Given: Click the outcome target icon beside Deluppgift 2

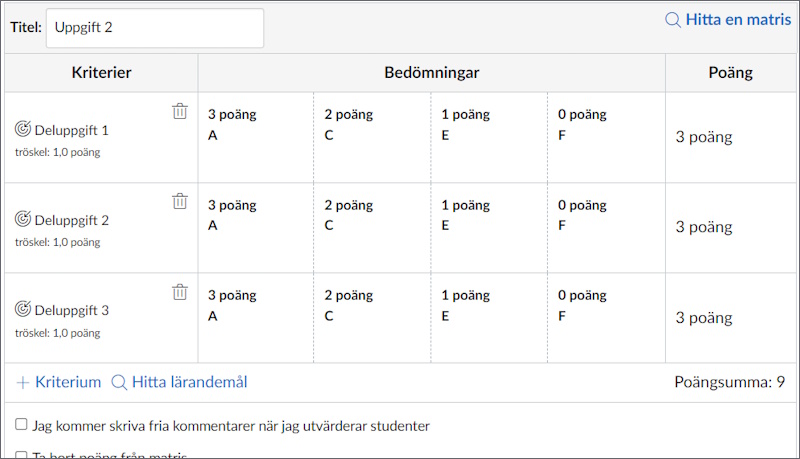Looking at the screenshot, I should point(22,219).
